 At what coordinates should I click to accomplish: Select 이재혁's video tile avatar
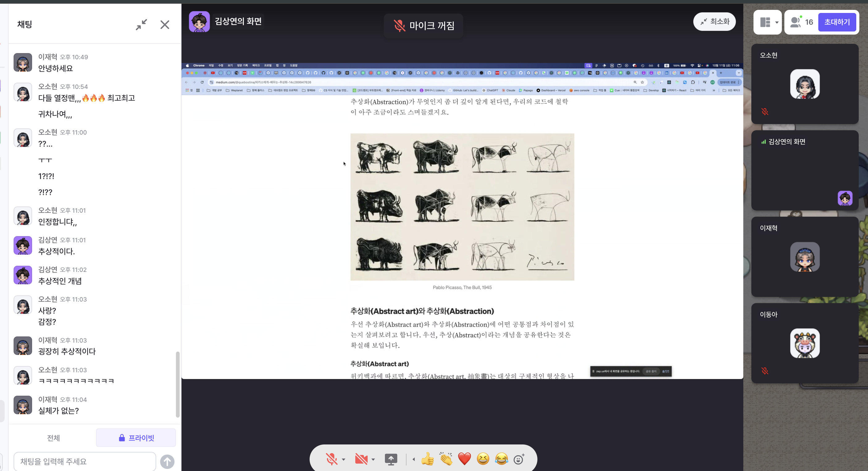805,257
